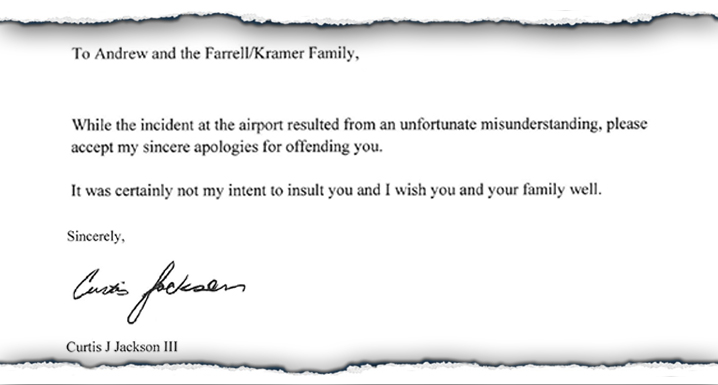Image resolution: width=718 pixels, height=385 pixels.
Task: Click the word 'offending' in second line
Action: pyautogui.click(x=317, y=147)
